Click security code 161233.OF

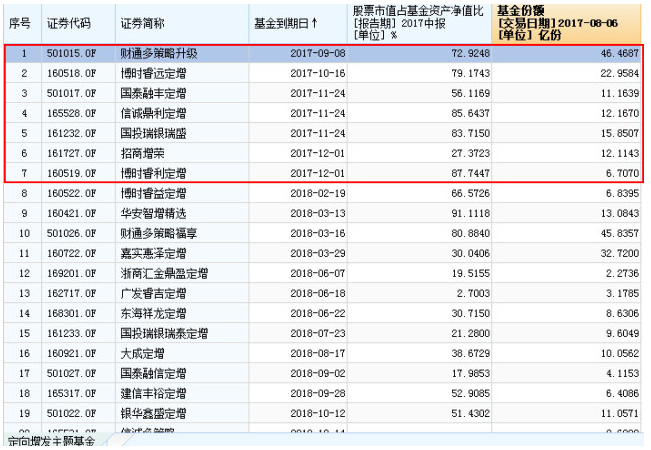click(71, 333)
